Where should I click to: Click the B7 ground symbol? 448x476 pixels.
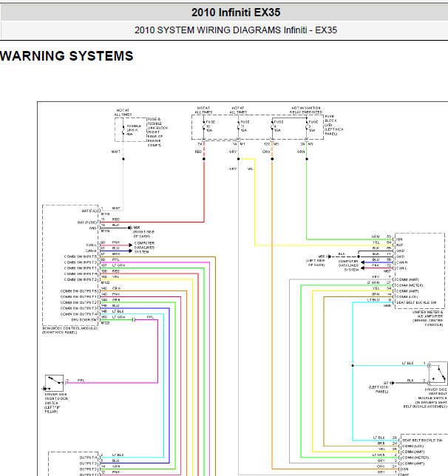392,383
